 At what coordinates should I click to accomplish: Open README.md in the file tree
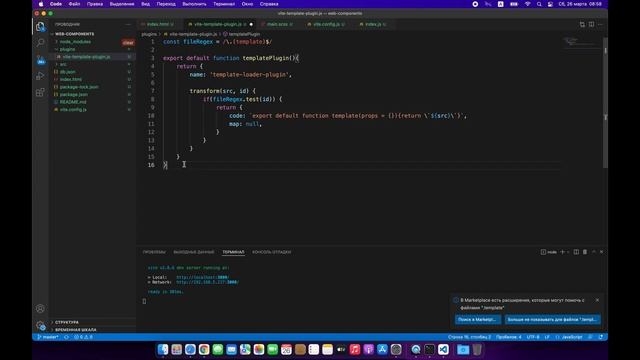(73, 102)
